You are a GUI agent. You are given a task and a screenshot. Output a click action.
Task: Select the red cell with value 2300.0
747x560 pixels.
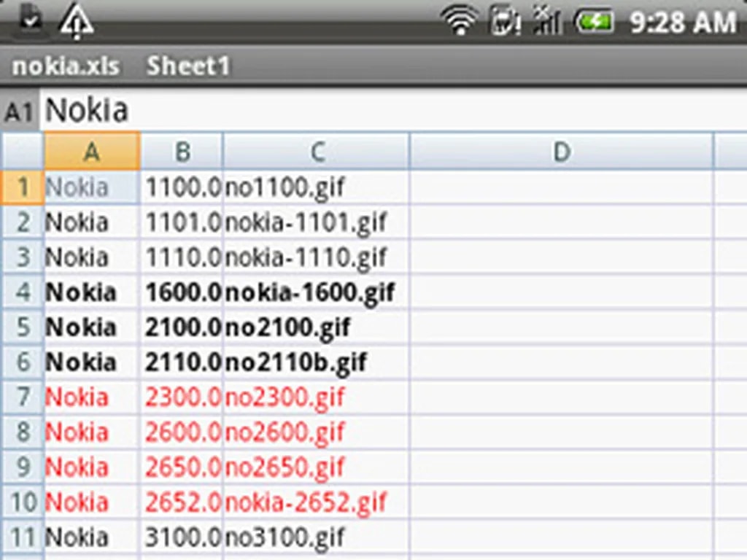[182, 397]
